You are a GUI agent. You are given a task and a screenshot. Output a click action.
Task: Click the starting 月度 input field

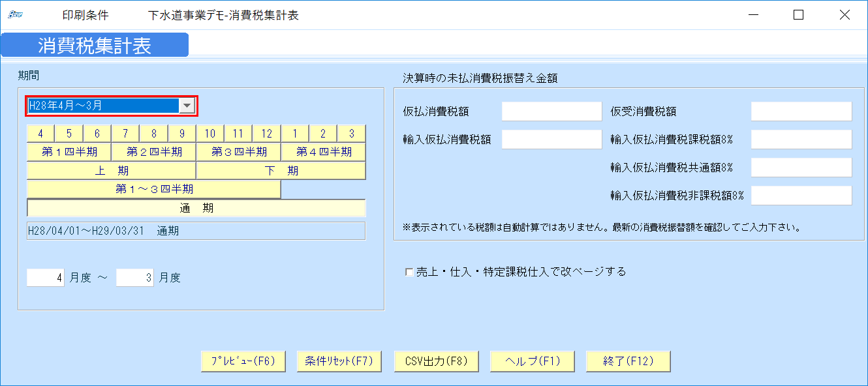tap(44, 277)
